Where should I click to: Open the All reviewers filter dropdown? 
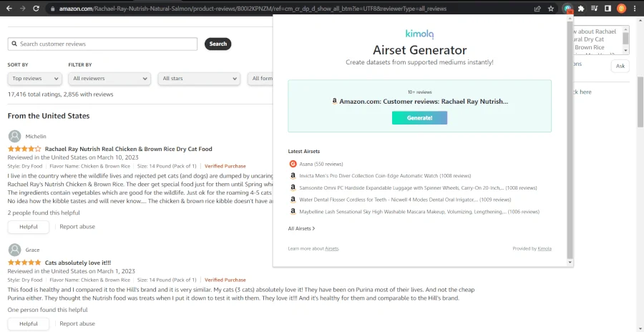[x=109, y=79]
